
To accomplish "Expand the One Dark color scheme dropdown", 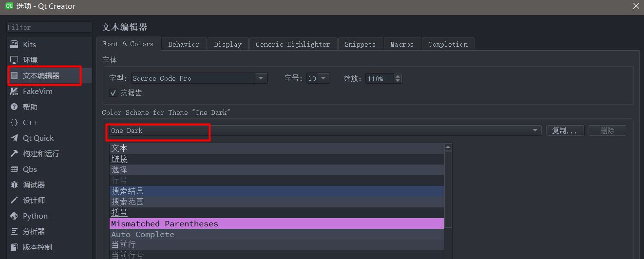I will 325,130.
